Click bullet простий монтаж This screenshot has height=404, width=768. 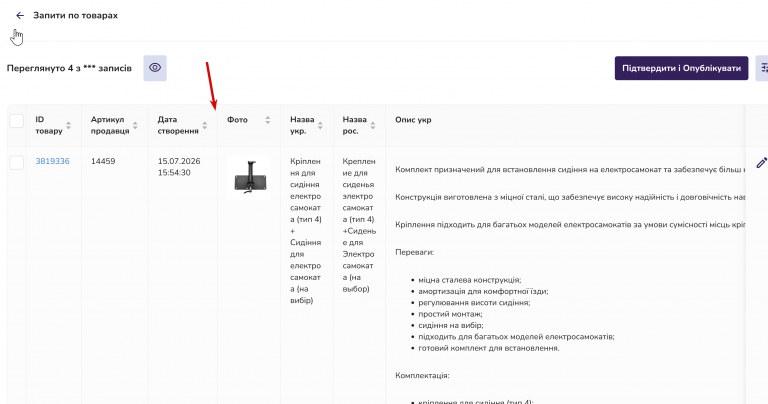point(450,314)
